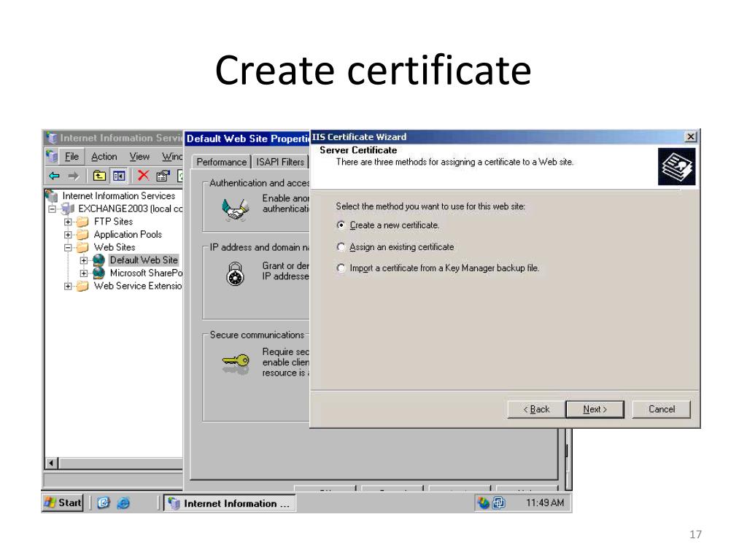747x560 pixels.
Task: Click the Web Service Extensions folder icon
Action: click(x=83, y=286)
